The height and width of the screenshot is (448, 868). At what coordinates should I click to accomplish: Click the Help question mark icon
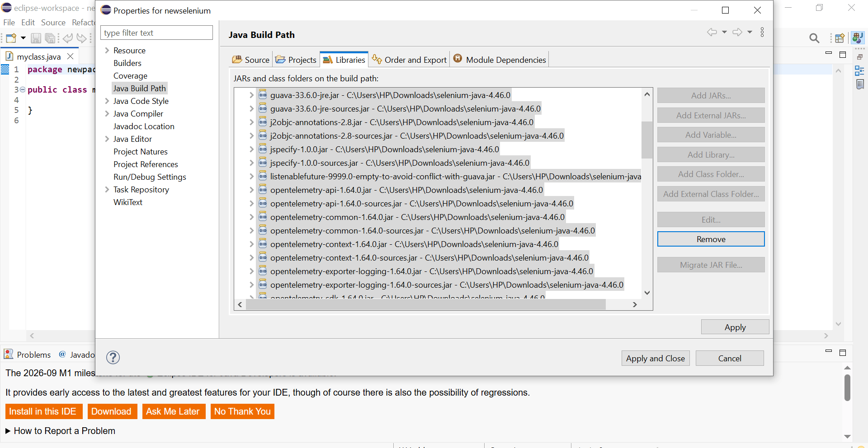[113, 358]
